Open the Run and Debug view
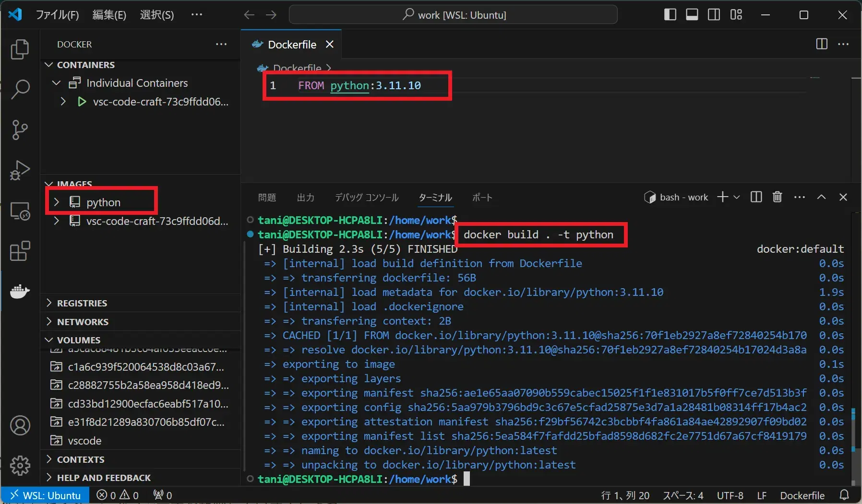Image resolution: width=862 pixels, height=504 pixels. (20, 170)
